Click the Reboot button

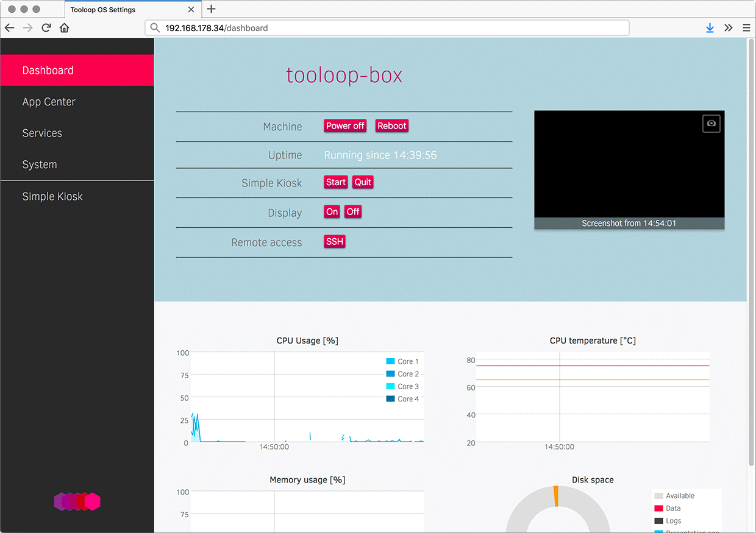pos(391,126)
